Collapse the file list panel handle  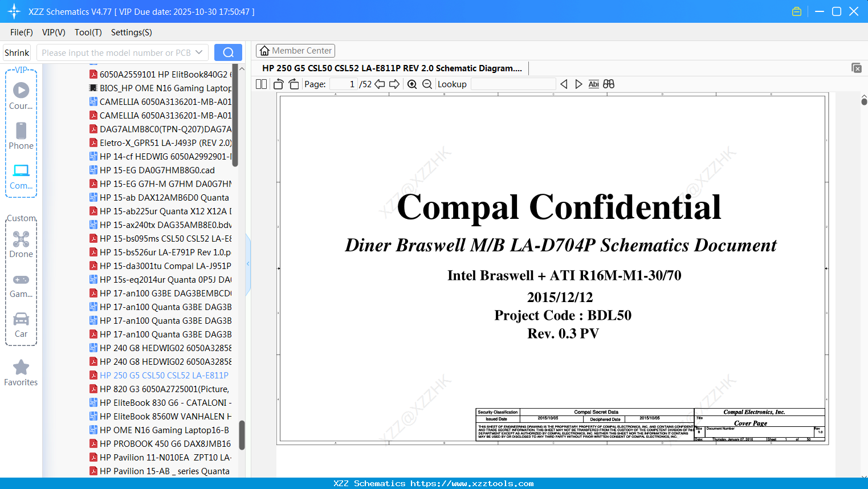point(248,264)
